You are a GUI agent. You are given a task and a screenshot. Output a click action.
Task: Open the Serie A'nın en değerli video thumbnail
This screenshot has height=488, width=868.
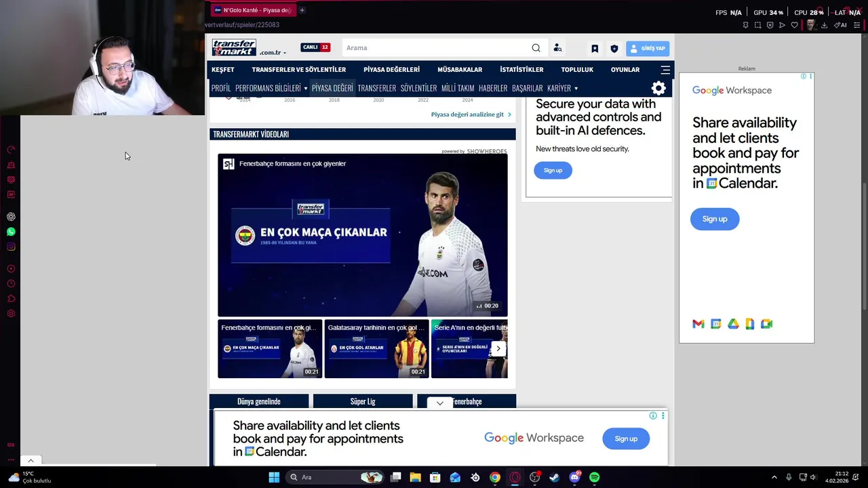(469, 348)
